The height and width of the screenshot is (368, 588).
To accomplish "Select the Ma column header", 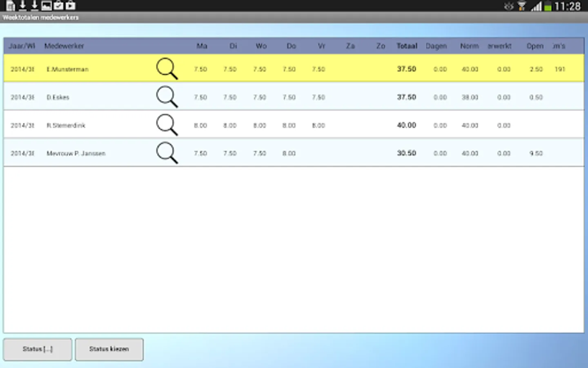I will pos(202,46).
